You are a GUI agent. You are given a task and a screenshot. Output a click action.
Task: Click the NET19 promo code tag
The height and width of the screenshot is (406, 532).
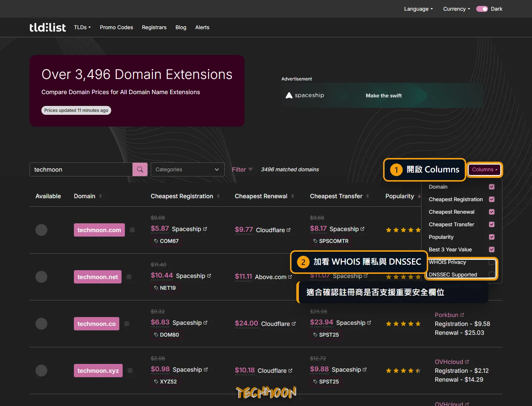(x=165, y=288)
